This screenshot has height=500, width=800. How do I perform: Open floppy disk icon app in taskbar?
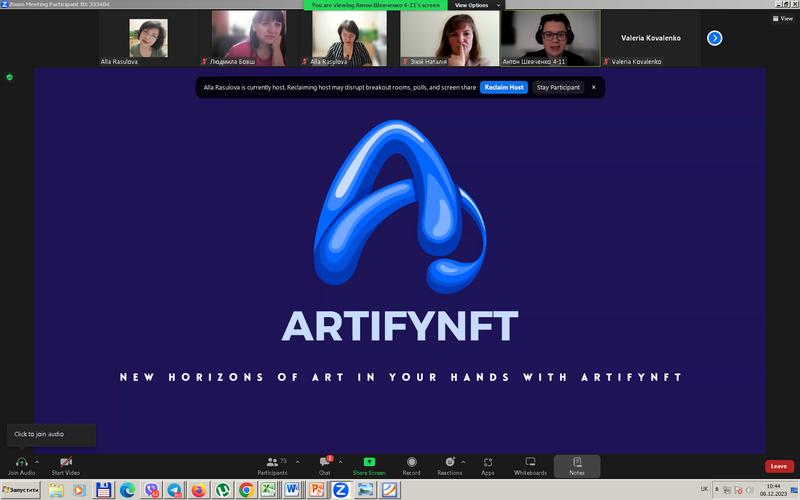point(104,490)
